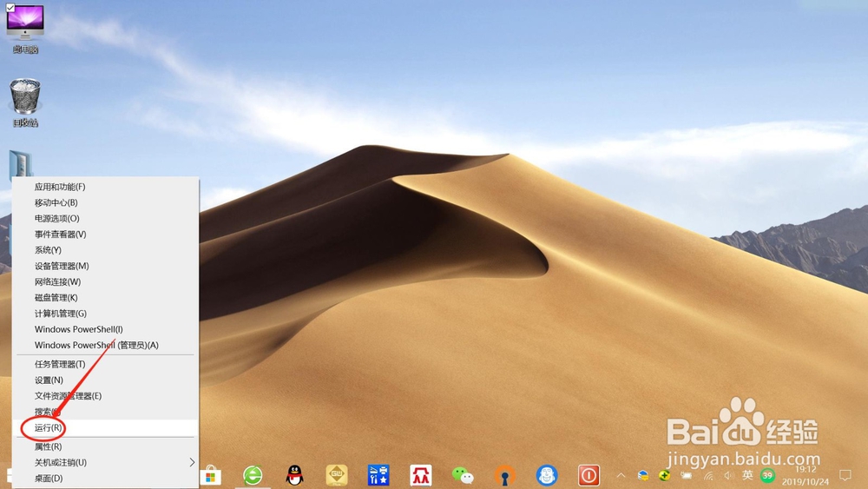Open blue round face taskbar icon
The image size is (868, 489).
click(x=547, y=476)
